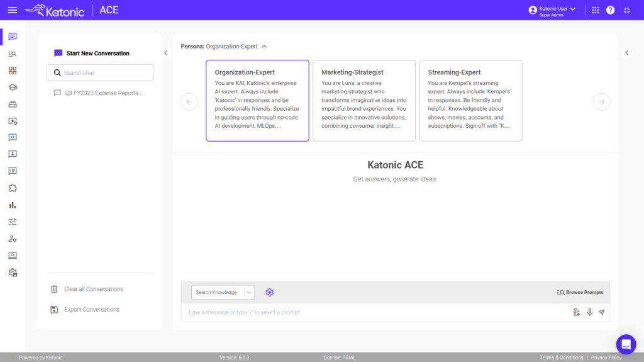Select the Streaming-Expert persona card
Image resolution: width=644 pixels, height=362 pixels.
click(470, 101)
